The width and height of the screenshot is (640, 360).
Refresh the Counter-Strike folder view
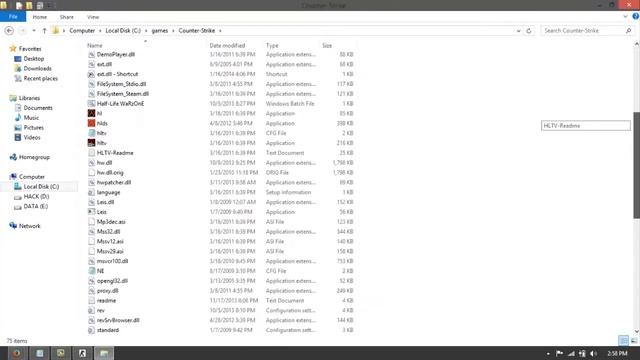click(x=529, y=31)
